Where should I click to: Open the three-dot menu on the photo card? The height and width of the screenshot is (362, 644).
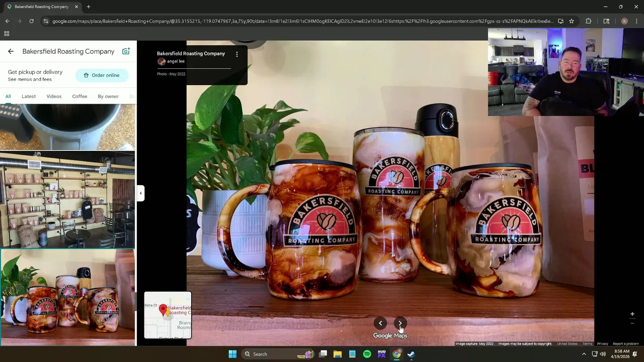point(237,54)
